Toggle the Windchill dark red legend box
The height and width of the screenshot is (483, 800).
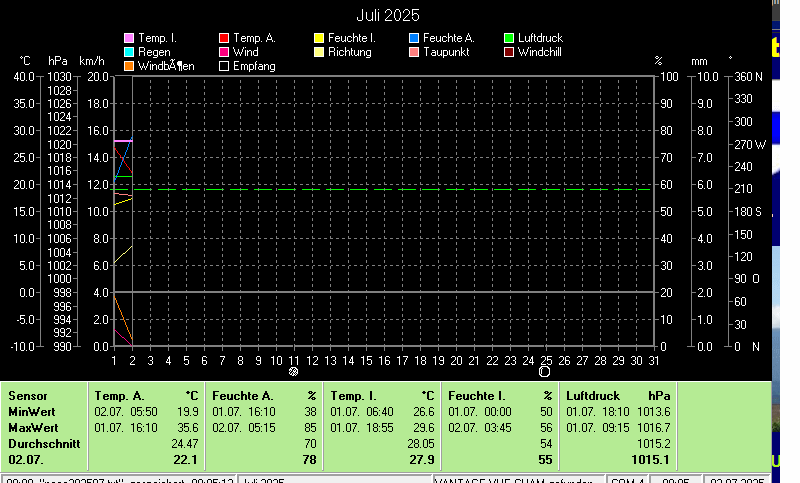[509, 52]
